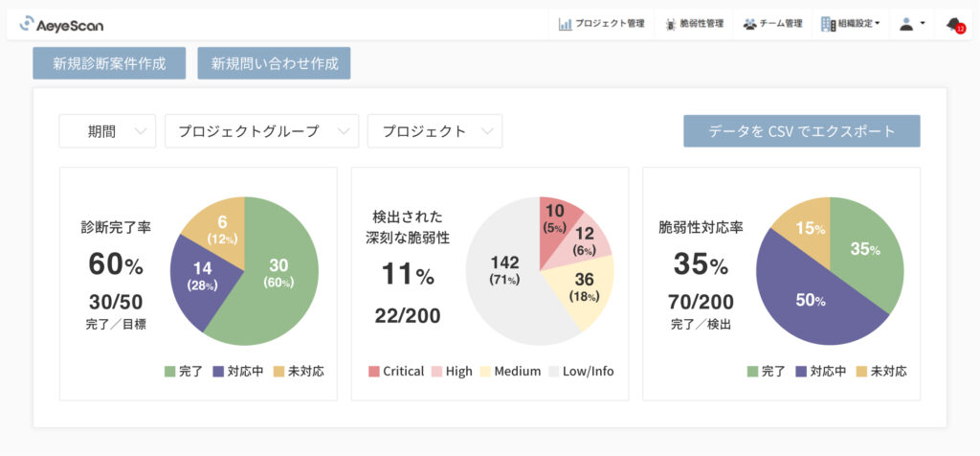Go to 脆弱性管理 menu label
Screen dimensions: 980x456
(x=702, y=24)
